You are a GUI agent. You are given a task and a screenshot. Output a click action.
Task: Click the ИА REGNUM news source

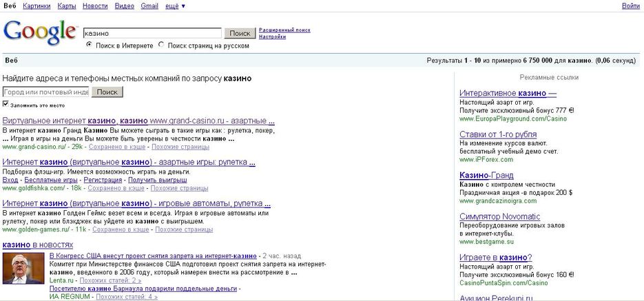pos(70,296)
